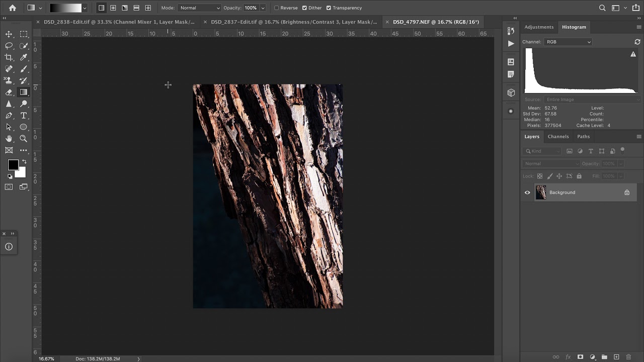Select the Pen tool
The width and height of the screenshot is (644, 362).
(9, 115)
